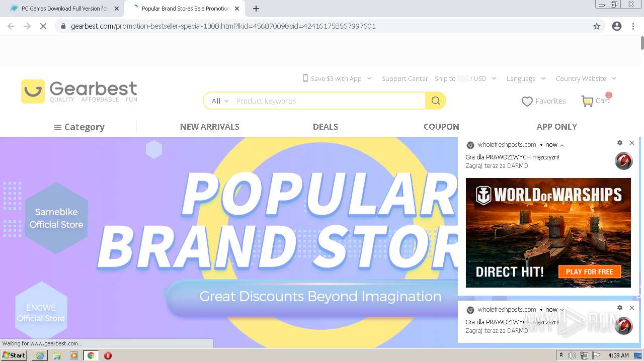
Task: Go back to previous page
Action: [11, 26]
